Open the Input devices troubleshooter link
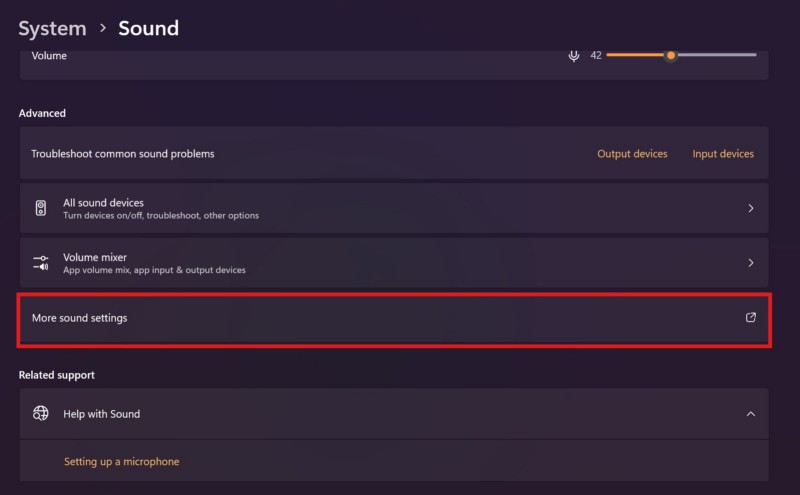800x495 pixels. click(723, 154)
